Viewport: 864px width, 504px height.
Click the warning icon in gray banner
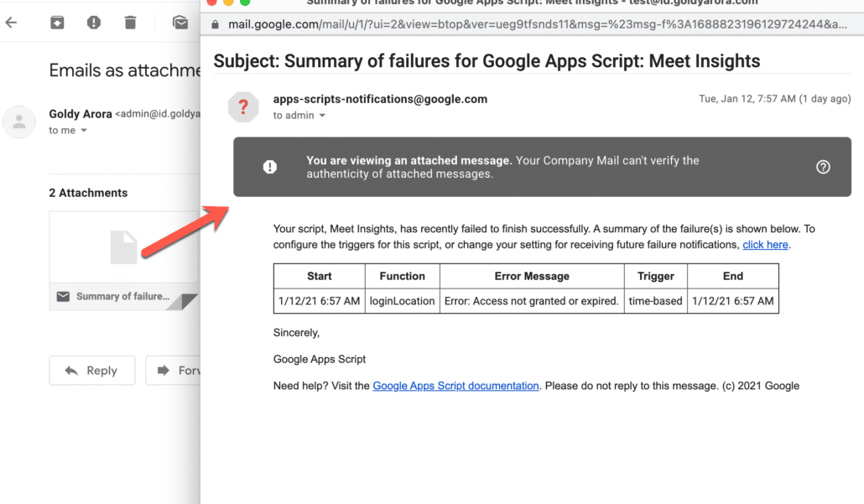pos(270,167)
